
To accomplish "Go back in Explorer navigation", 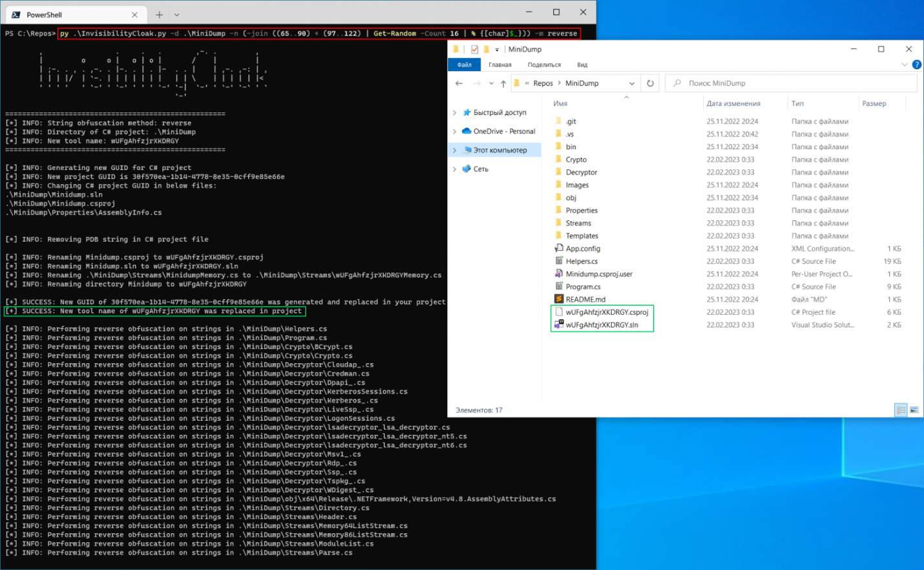I will pyautogui.click(x=459, y=83).
